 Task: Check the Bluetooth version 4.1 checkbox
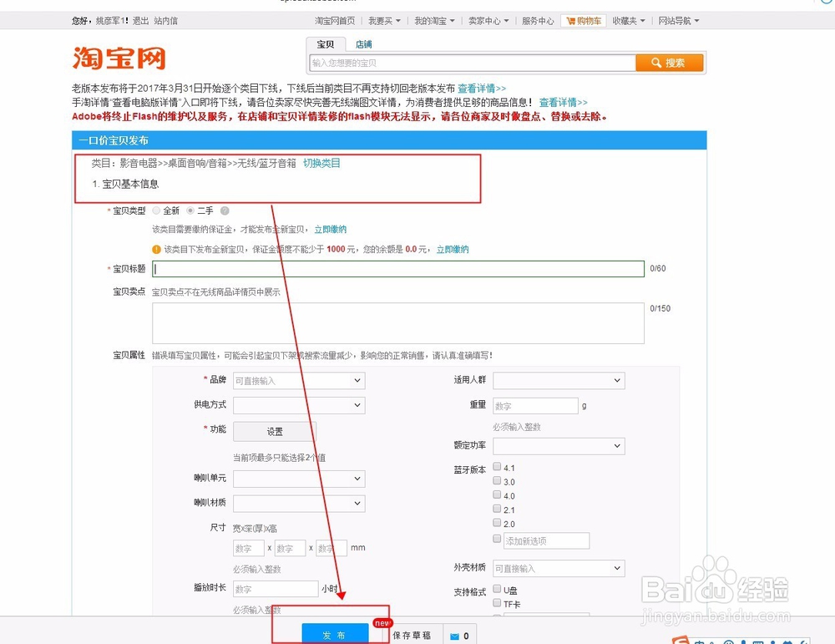[x=497, y=467]
